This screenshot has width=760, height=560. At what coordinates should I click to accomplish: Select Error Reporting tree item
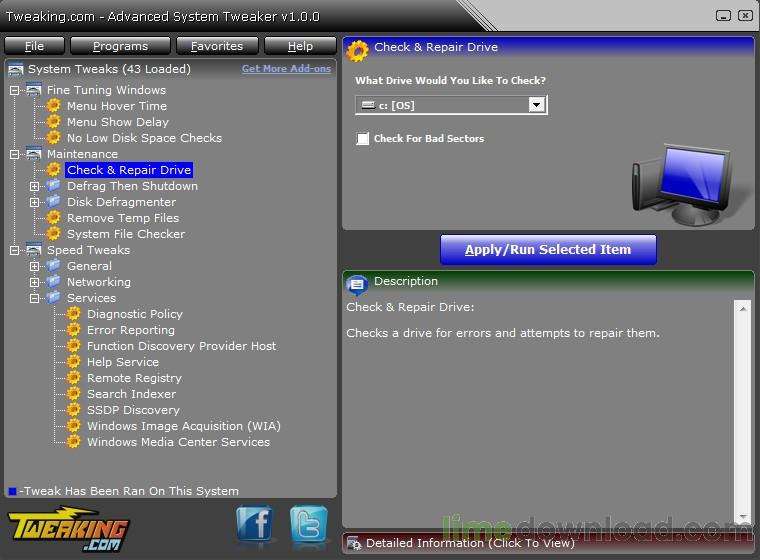pyautogui.click(x=131, y=330)
